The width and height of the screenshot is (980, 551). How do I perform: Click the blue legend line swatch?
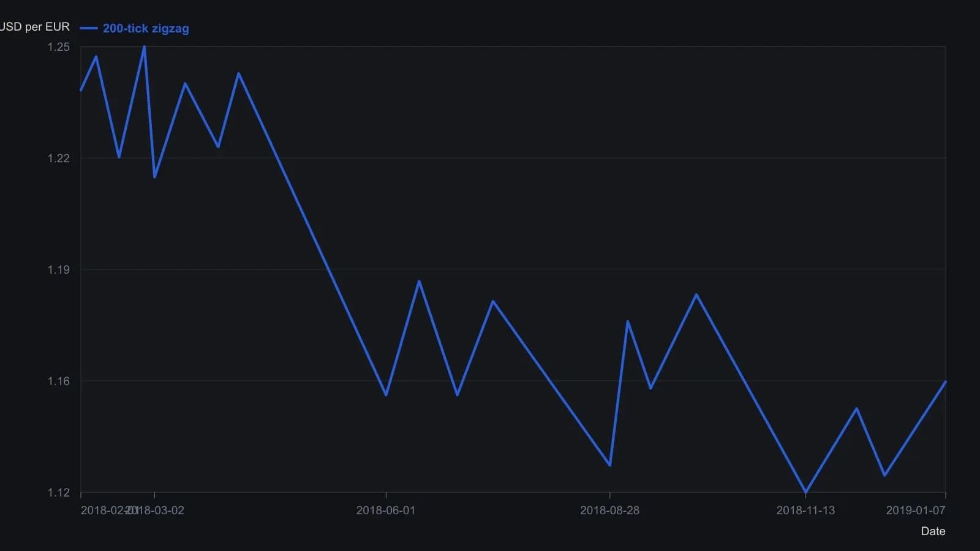click(89, 28)
